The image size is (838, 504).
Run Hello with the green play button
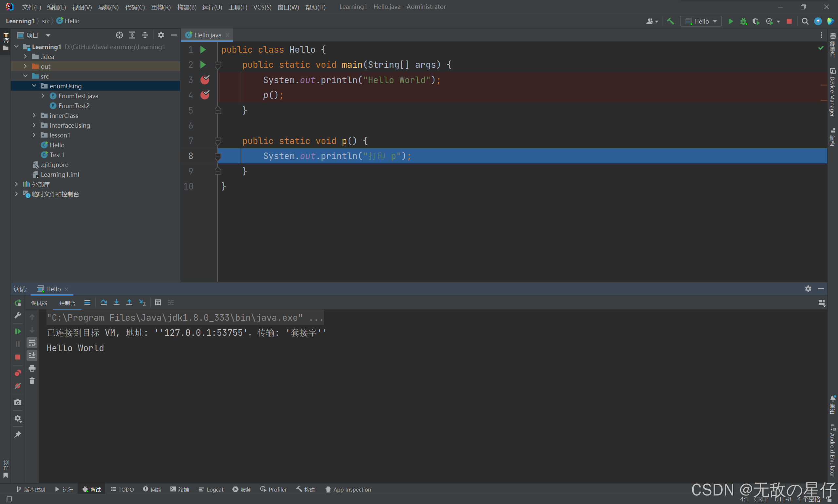pyautogui.click(x=731, y=21)
